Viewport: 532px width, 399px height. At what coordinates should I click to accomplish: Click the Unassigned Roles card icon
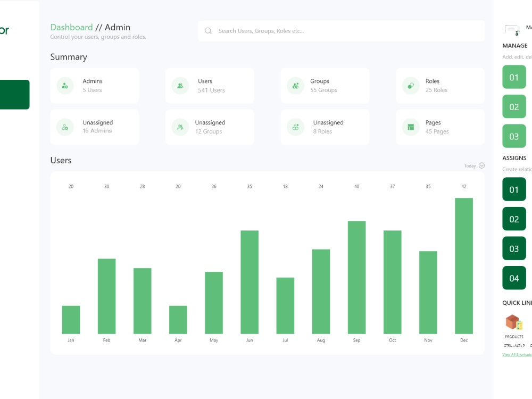295,127
